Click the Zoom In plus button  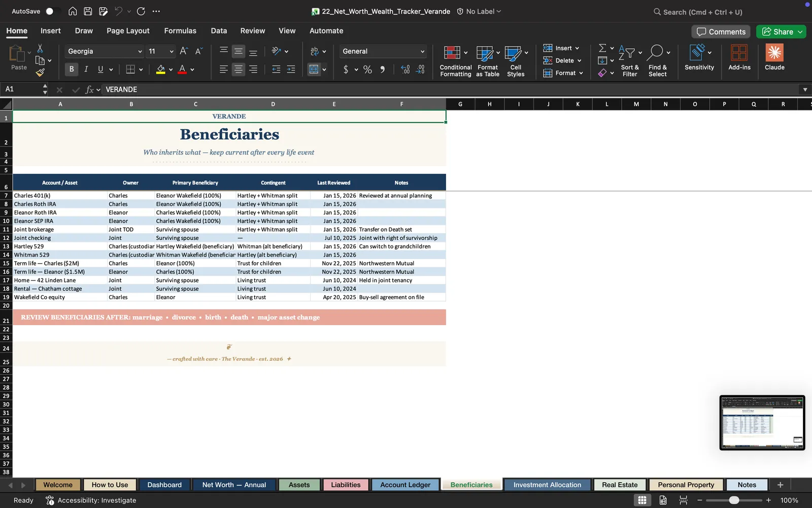pos(768,500)
